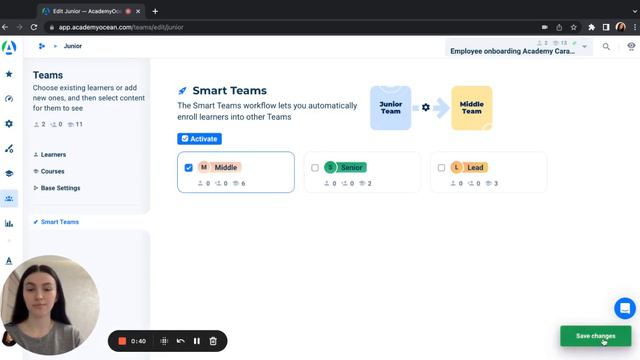Viewport: 640px width, 360px height.
Task: Open Chrome tab search chevron
Action: click(635, 11)
